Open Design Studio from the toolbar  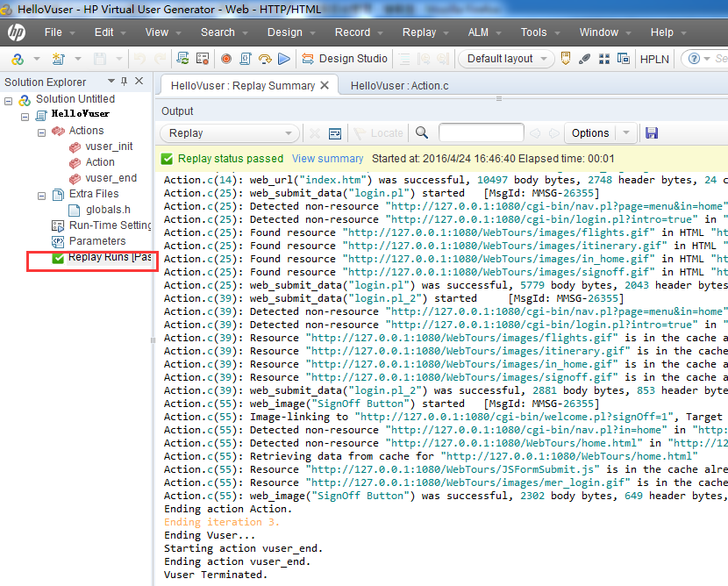point(345,59)
